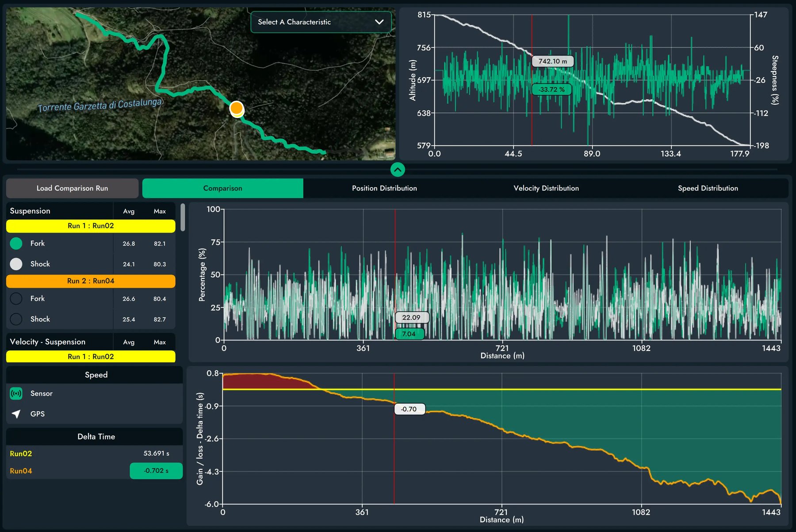Click the Percentage (%) axis label
This screenshot has height=532, width=796.
pyautogui.click(x=202, y=275)
